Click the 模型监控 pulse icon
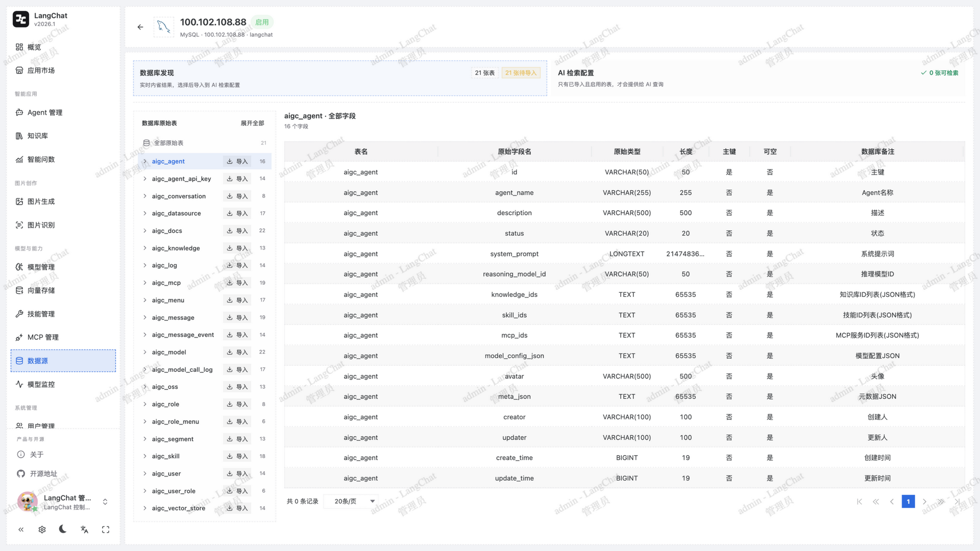This screenshot has width=980, height=551. 19,384
